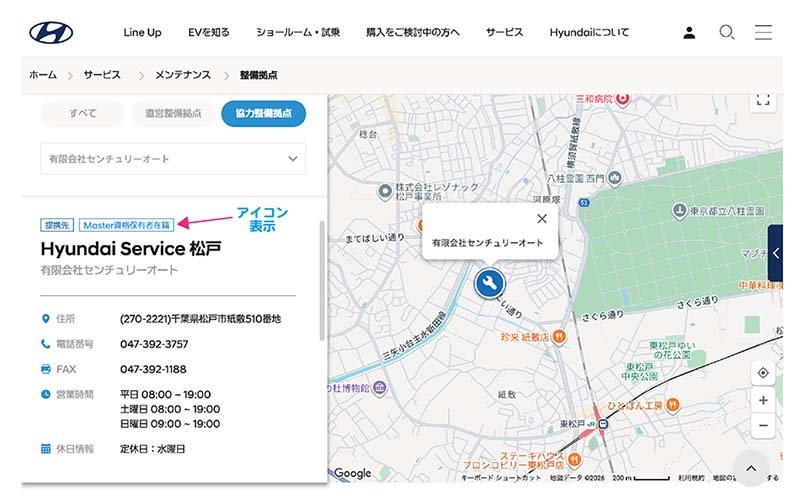Click fax number 047-392-1188
This screenshot has height=500, width=800.
(x=153, y=369)
